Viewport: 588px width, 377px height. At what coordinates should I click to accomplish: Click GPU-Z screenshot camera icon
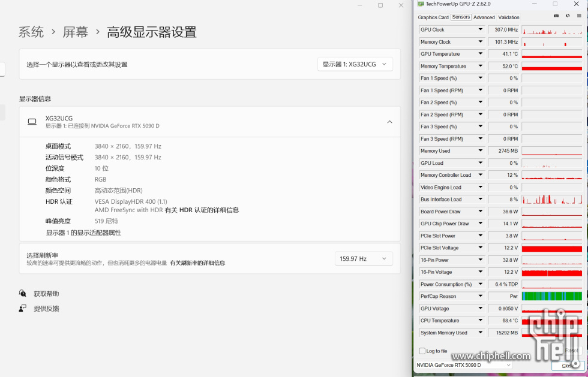click(556, 16)
